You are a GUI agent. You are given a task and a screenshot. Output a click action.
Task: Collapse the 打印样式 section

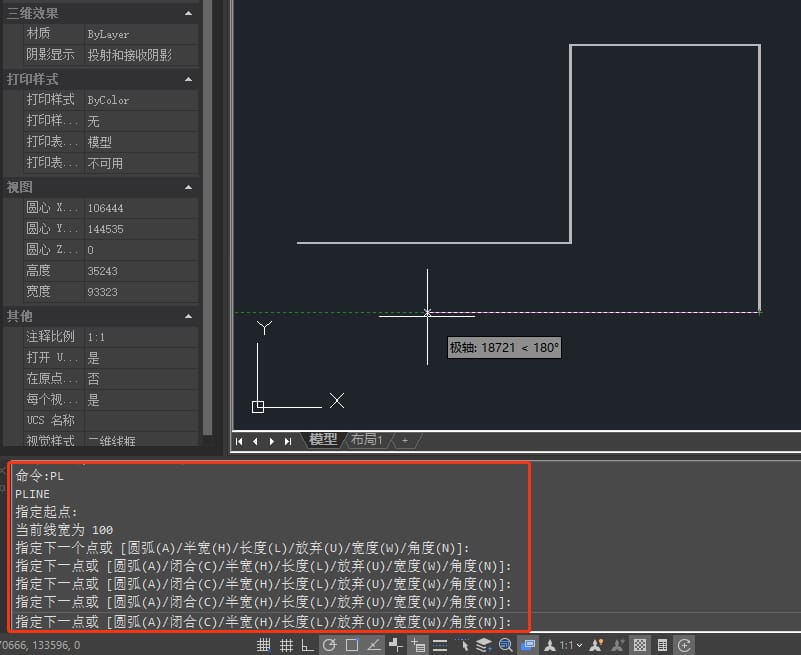[x=189, y=79]
